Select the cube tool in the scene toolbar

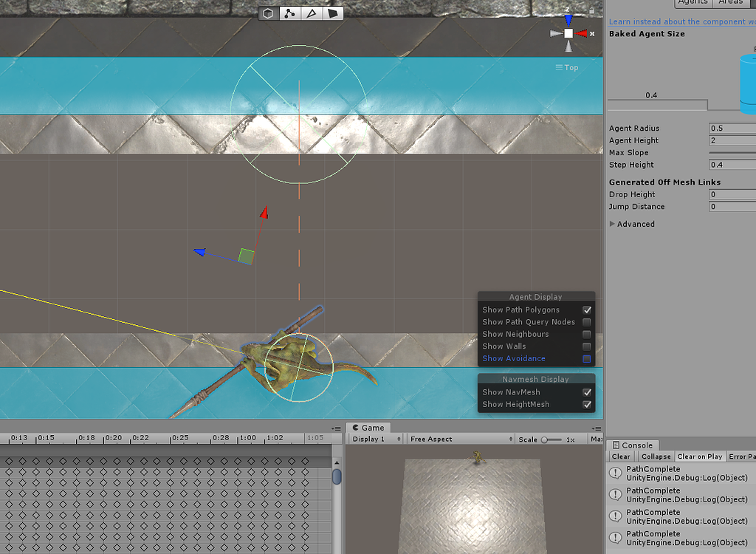(267, 13)
